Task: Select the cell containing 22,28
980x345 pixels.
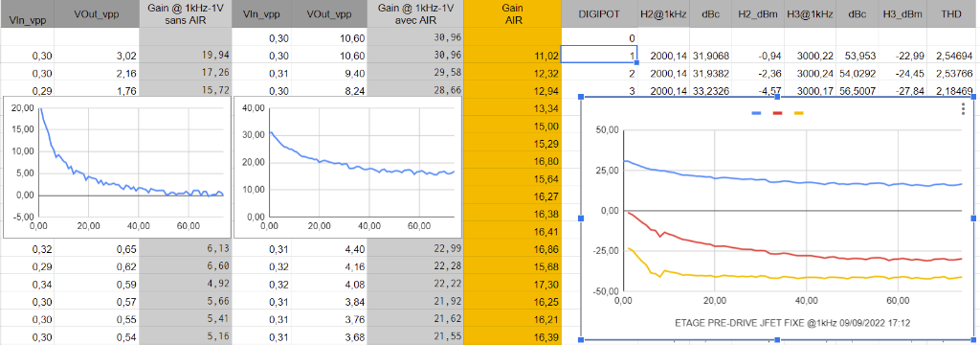Action: pos(415,267)
